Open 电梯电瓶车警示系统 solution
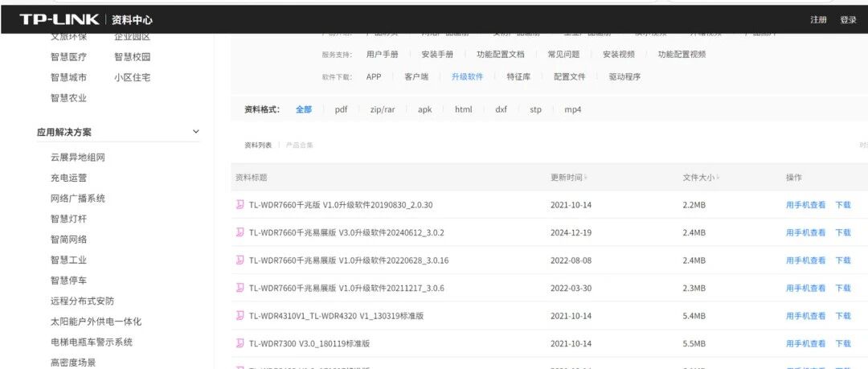This screenshot has width=868, height=369. point(92,342)
